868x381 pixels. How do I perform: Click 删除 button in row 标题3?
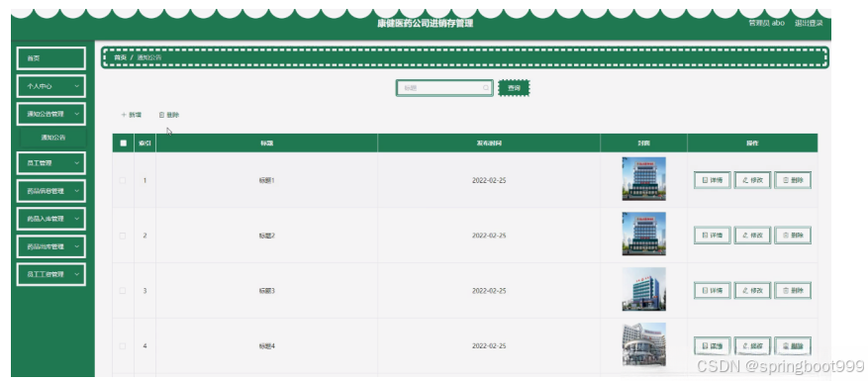point(793,290)
